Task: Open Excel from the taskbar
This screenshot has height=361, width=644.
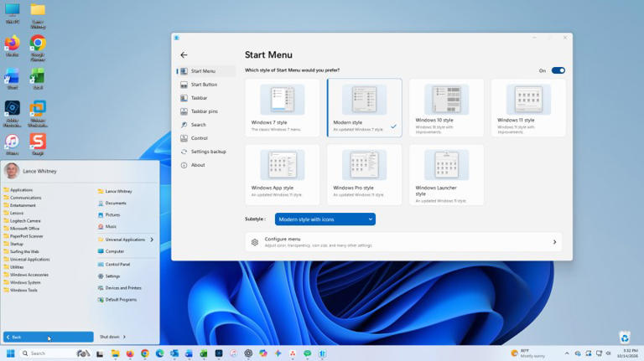Action: [204, 353]
